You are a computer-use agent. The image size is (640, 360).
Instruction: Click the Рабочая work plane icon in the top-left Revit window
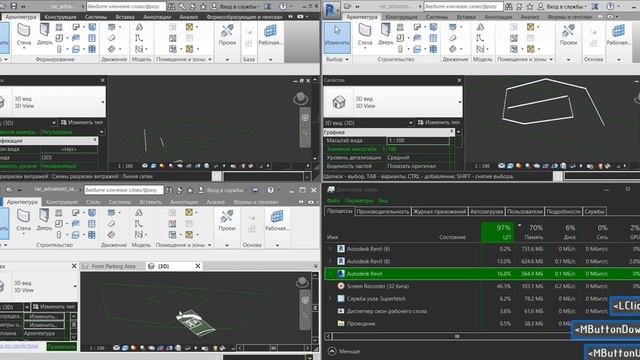pos(270,35)
